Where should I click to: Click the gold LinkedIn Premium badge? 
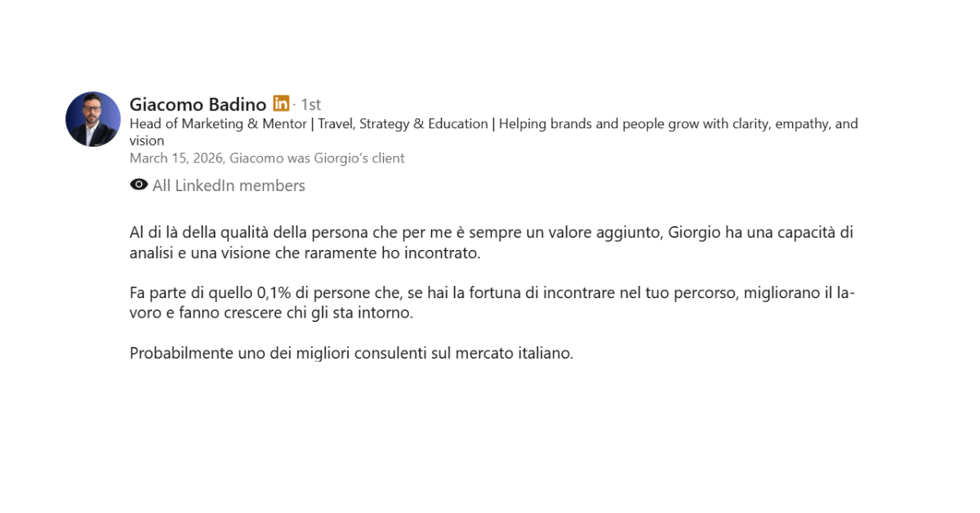281,104
